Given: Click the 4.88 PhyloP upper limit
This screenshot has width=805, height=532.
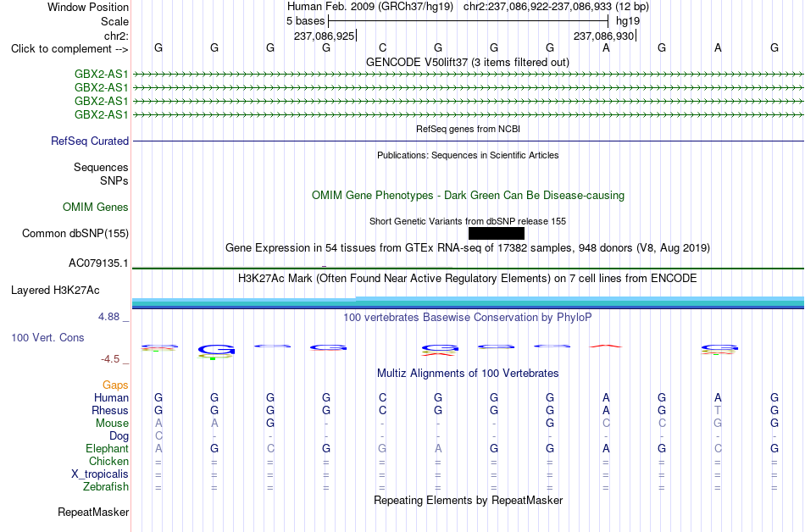Looking at the screenshot, I should [108, 317].
